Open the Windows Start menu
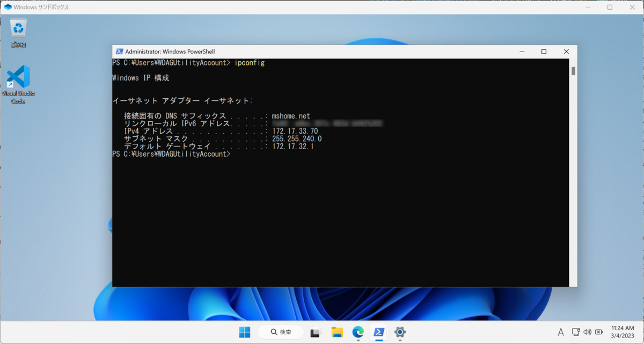The width and height of the screenshot is (644, 344). coord(245,332)
